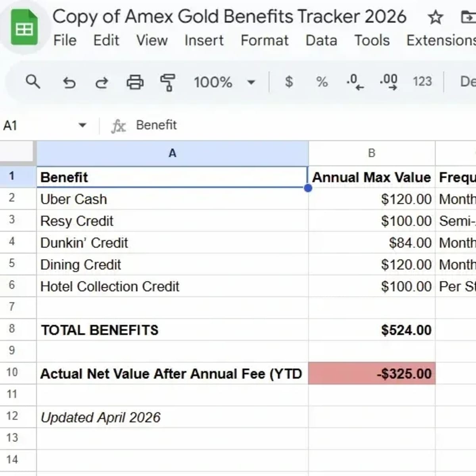Increase decimal places
The width and height of the screenshot is (476, 476).
(x=388, y=82)
